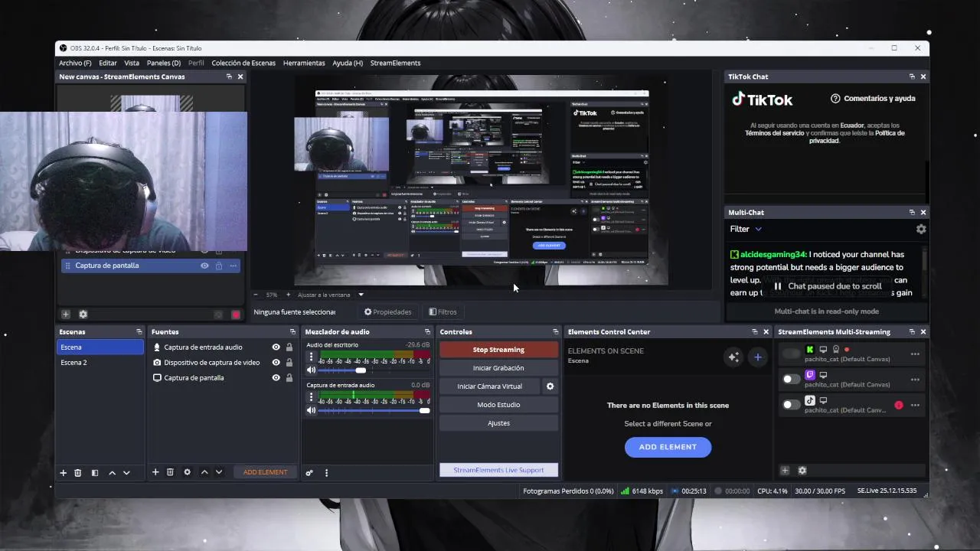Open the Multi-Chat Filter dropdown
Image resolution: width=980 pixels, height=551 pixels.
pos(746,229)
